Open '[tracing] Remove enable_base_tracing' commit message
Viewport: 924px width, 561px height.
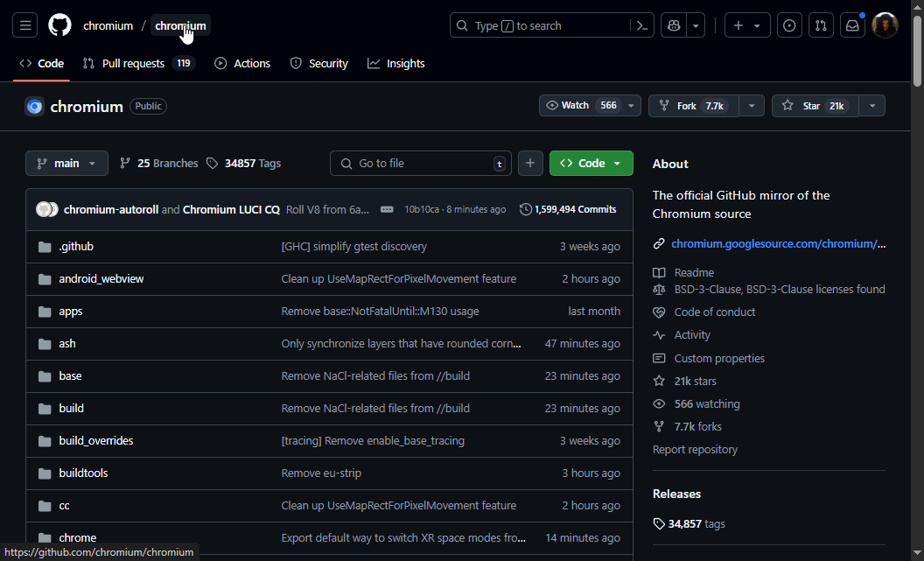pyautogui.click(x=373, y=441)
